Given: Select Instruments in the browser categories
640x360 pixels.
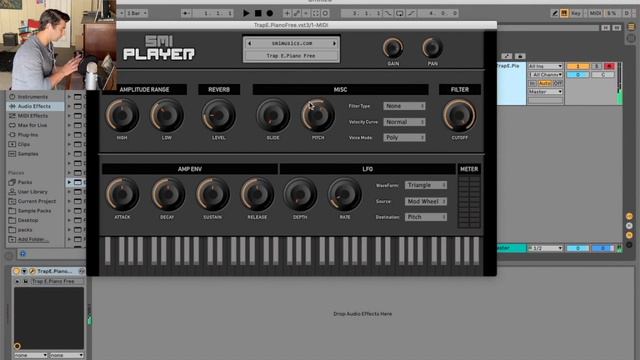Looking at the screenshot, I should pos(33,97).
